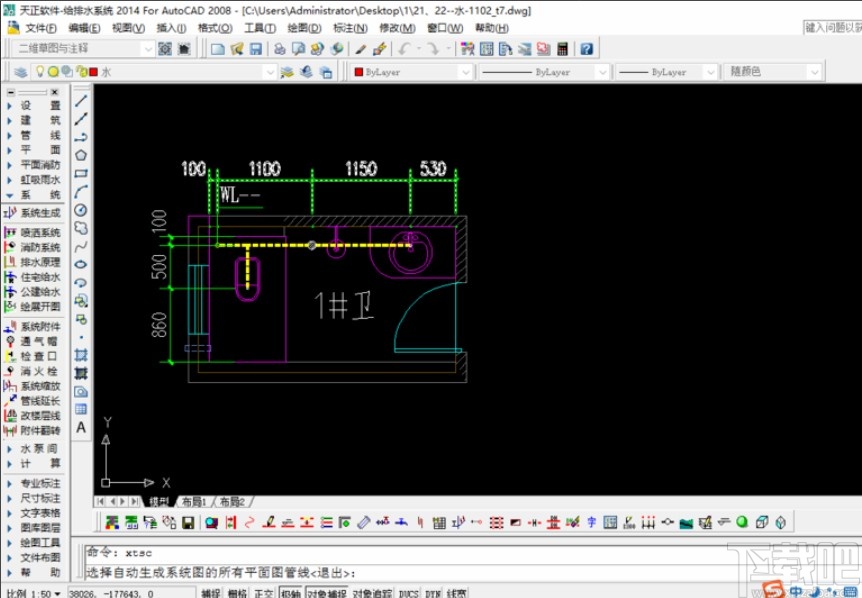This screenshot has width=862, height=598.
Task: Switch to the 布局1 layout tab
Action: pyautogui.click(x=193, y=501)
